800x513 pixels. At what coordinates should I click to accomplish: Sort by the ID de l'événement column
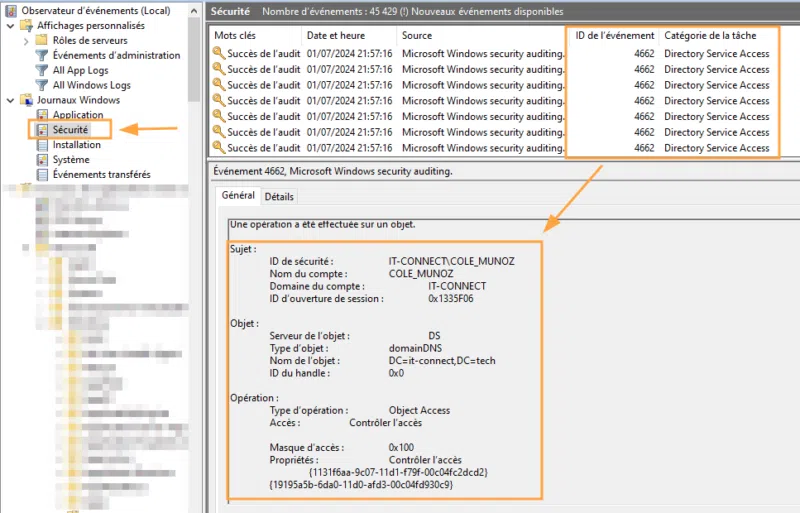click(x=614, y=35)
